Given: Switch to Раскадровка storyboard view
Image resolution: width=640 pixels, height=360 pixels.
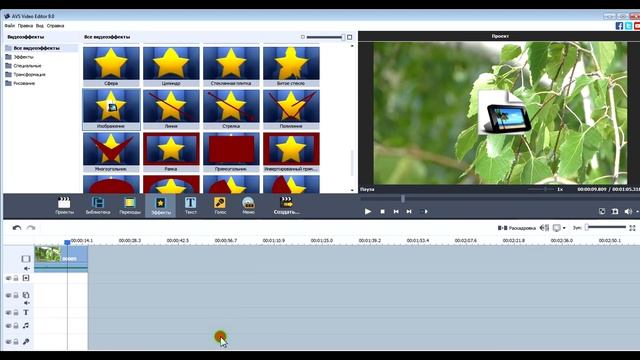Looking at the screenshot, I should [x=517, y=228].
